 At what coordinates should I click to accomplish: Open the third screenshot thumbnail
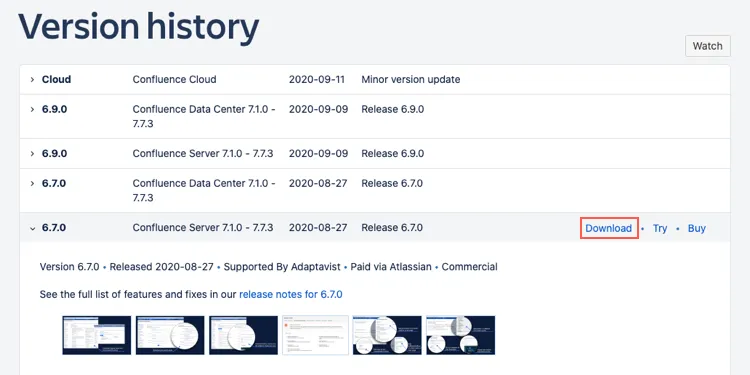click(x=243, y=335)
